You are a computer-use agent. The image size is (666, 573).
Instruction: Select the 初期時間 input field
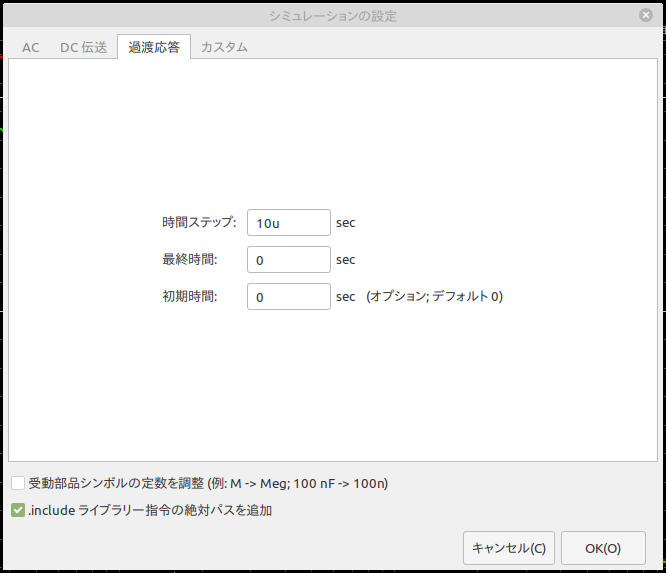tap(289, 296)
